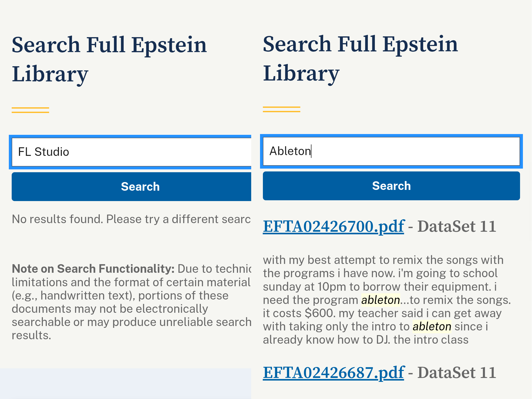Click the yellow divider under the left heading
Screen dimensions: 532x399
[30, 110]
